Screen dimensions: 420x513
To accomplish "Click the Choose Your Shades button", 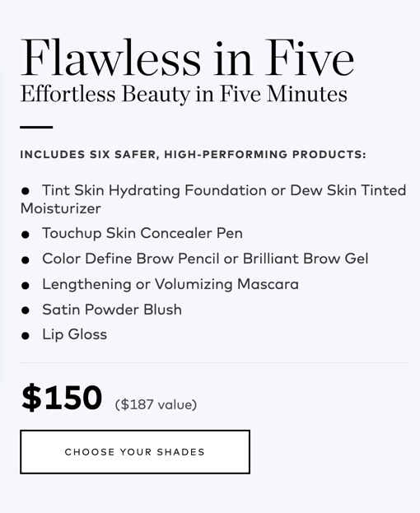I will click(x=135, y=452).
